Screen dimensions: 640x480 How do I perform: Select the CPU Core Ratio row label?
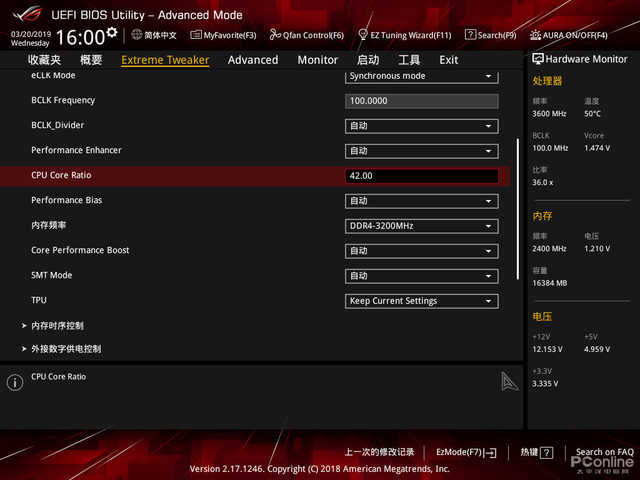pyautogui.click(x=61, y=175)
